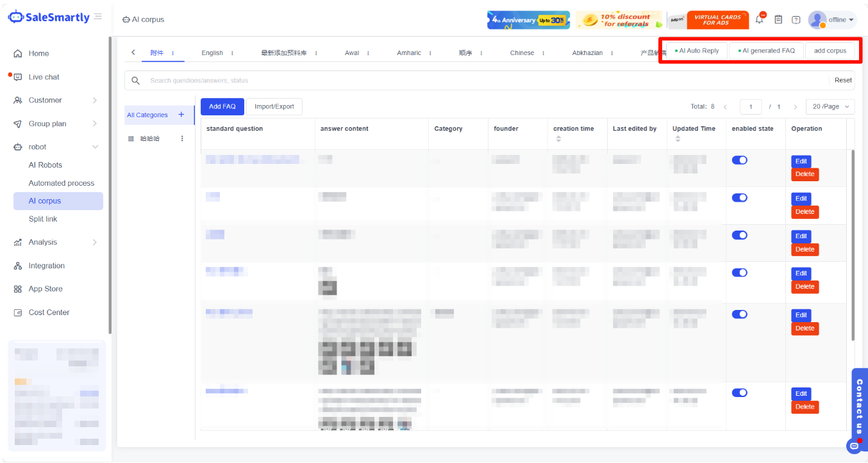Disable the third FAQ row's enabled switch
Viewport: 868px width, 463px height.
pyautogui.click(x=739, y=235)
